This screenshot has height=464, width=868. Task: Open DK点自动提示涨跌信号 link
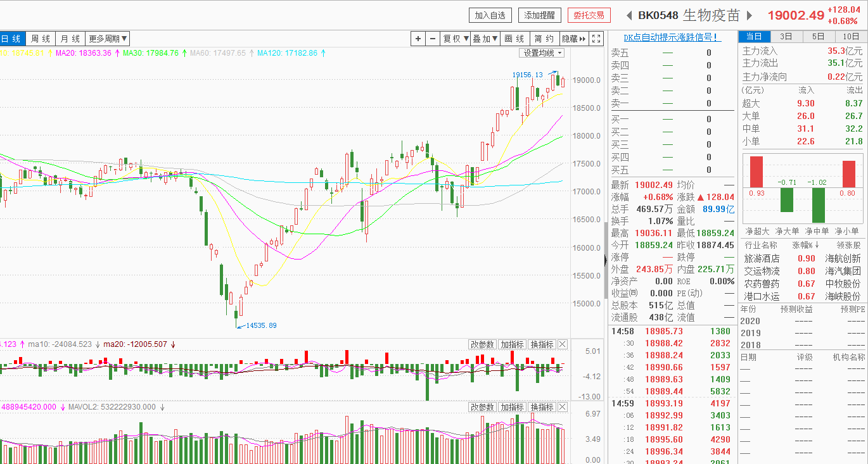click(672, 37)
